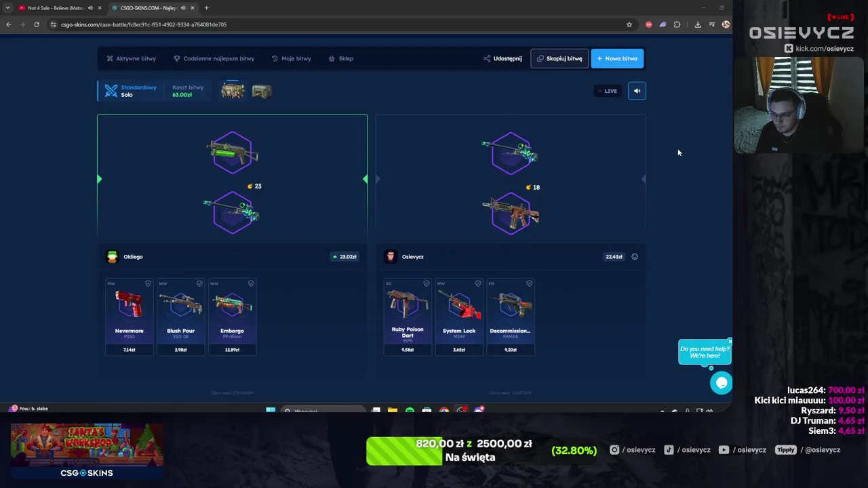868x488 pixels.
Task: Click shield icon on Embargo card
Action: point(251,283)
